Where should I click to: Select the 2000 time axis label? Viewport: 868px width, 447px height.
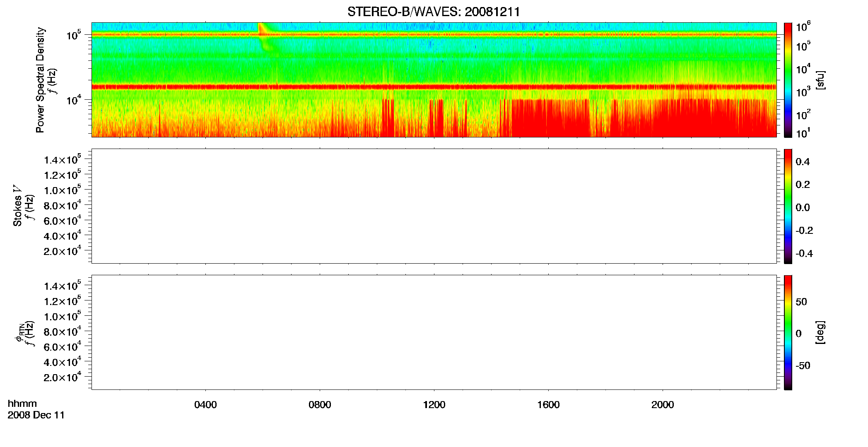pyautogui.click(x=663, y=405)
